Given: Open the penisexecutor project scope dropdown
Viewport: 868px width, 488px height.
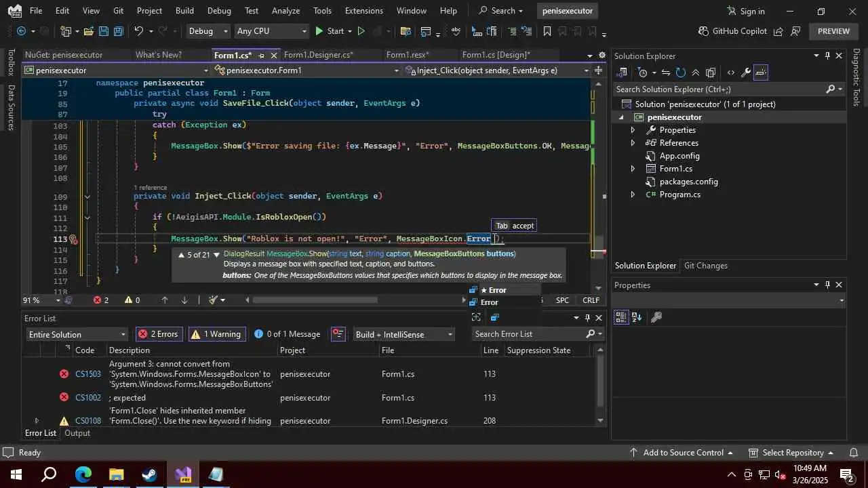Looking at the screenshot, I should click(116, 70).
